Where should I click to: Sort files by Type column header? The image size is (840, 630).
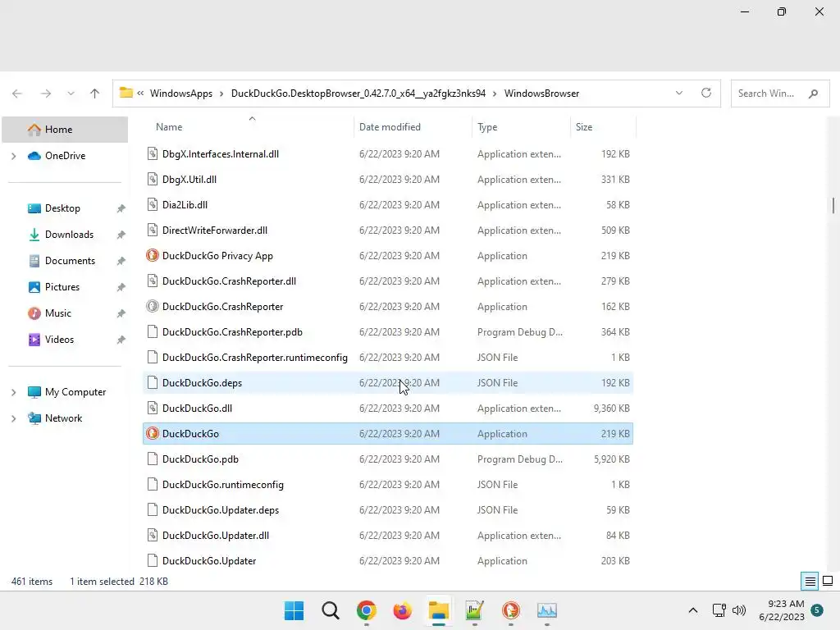487,127
